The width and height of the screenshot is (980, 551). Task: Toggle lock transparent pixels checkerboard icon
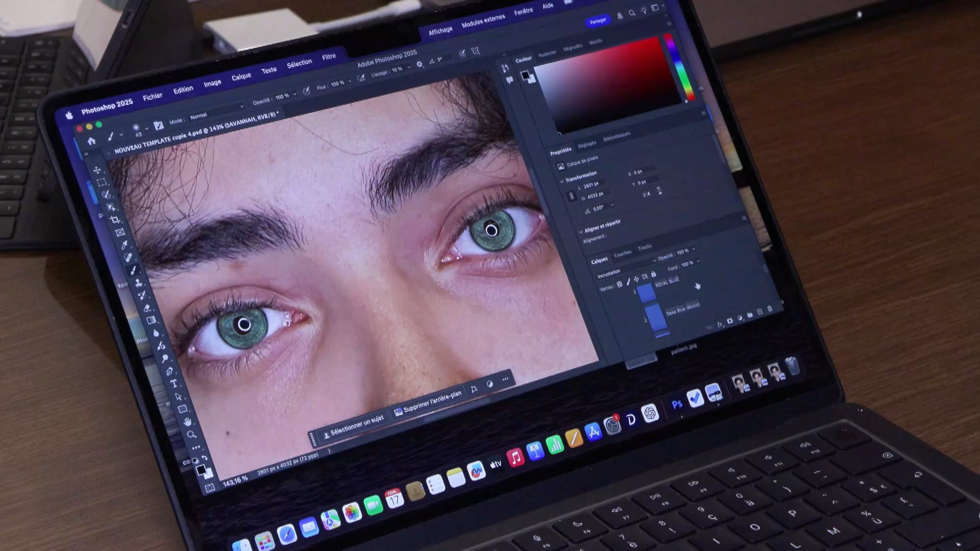click(x=620, y=284)
